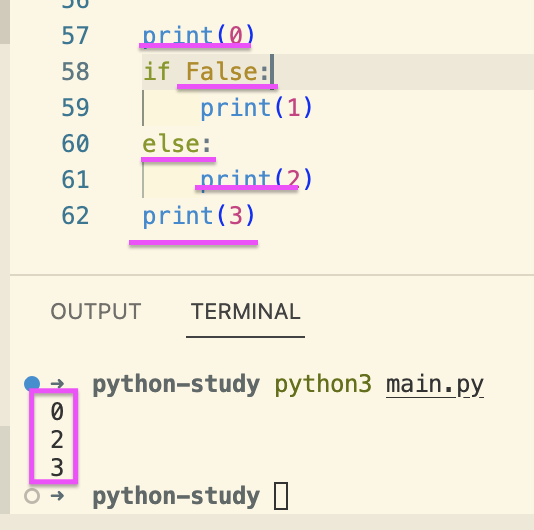Screen dimensions: 534x530
Task: Click the python3 command text in terminal
Action: tap(323, 385)
